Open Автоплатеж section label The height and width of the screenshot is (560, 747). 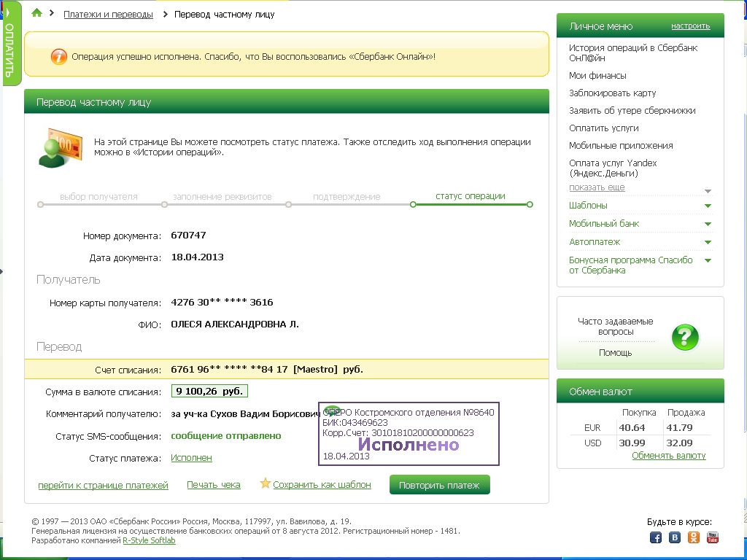594,242
